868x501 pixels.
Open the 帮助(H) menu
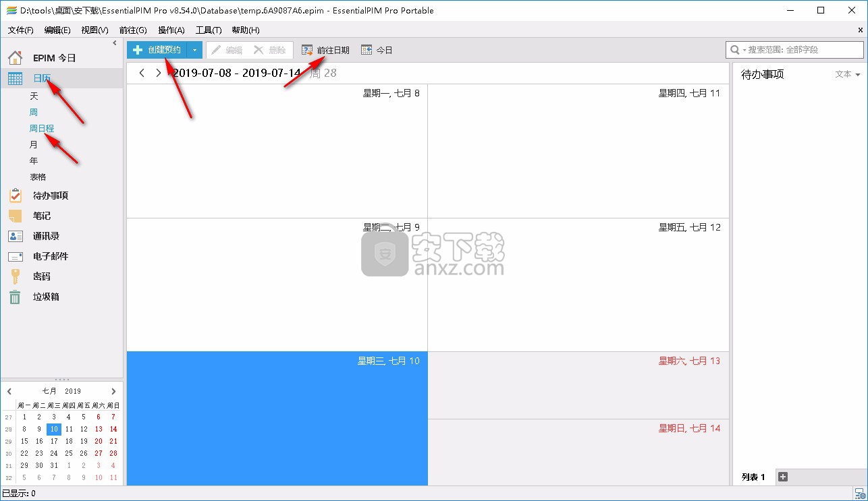click(x=246, y=30)
